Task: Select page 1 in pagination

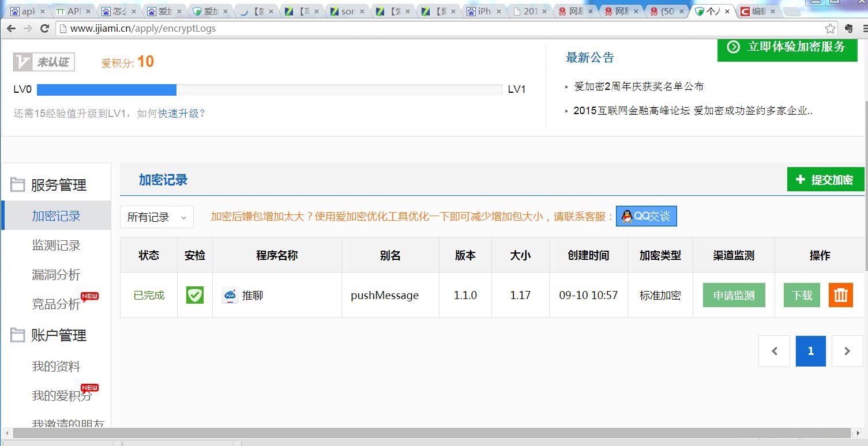Action: [x=811, y=351]
